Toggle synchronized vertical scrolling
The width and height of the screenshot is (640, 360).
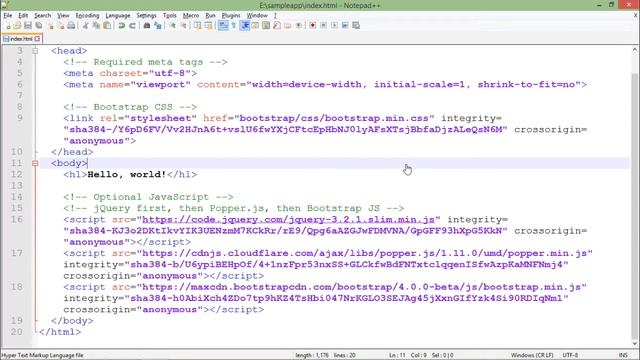click(198, 25)
